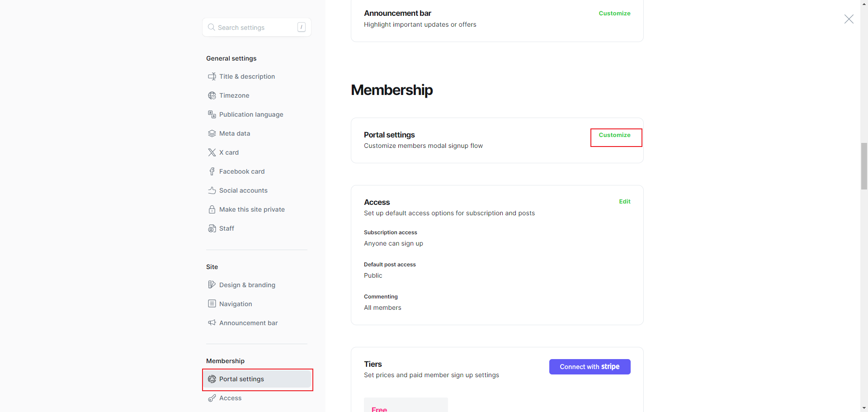Viewport: 868px width, 412px height.
Task: Click the Design & branding icon
Action: pyautogui.click(x=212, y=285)
